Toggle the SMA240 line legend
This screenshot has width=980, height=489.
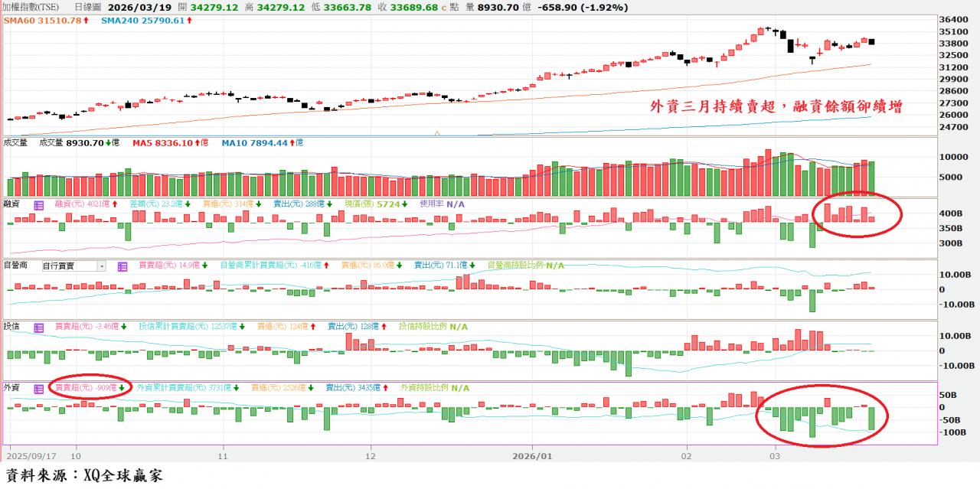[142, 21]
